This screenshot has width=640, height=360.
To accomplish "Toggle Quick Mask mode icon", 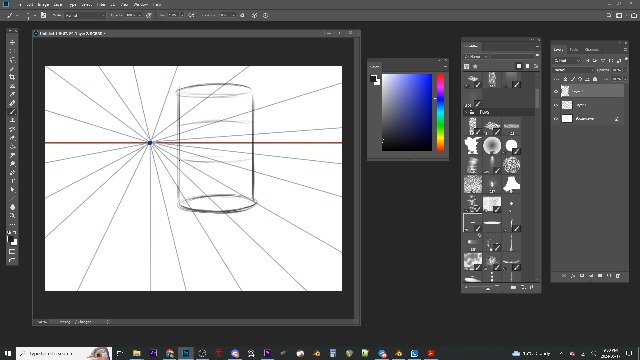I will pos(12,251).
